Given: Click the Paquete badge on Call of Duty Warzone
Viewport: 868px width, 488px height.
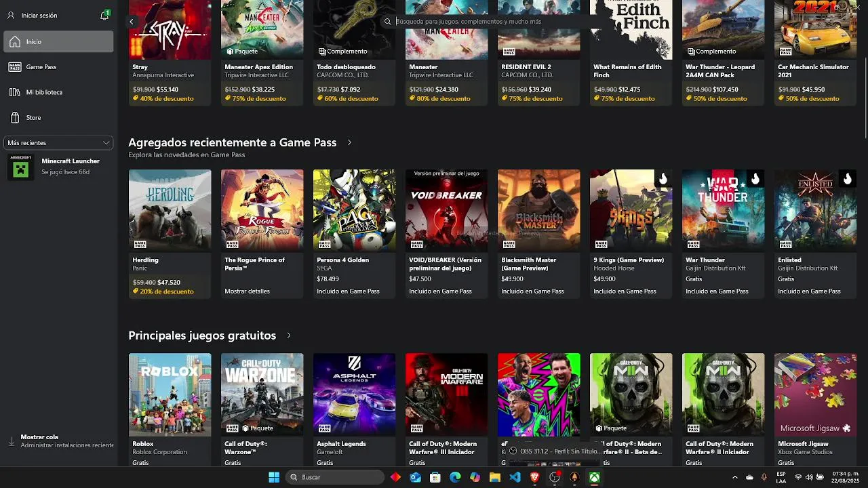Looking at the screenshot, I should pyautogui.click(x=258, y=428).
